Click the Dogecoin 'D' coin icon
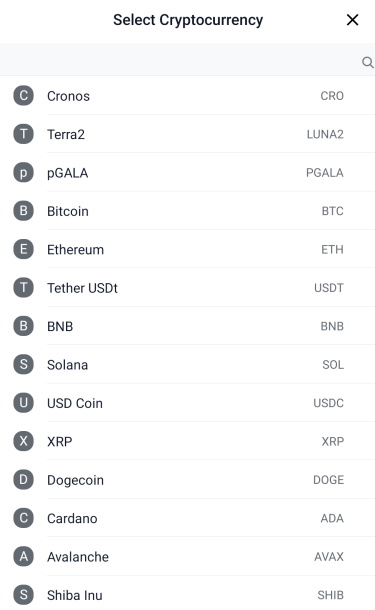The width and height of the screenshot is (375, 610). pos(23,480)
